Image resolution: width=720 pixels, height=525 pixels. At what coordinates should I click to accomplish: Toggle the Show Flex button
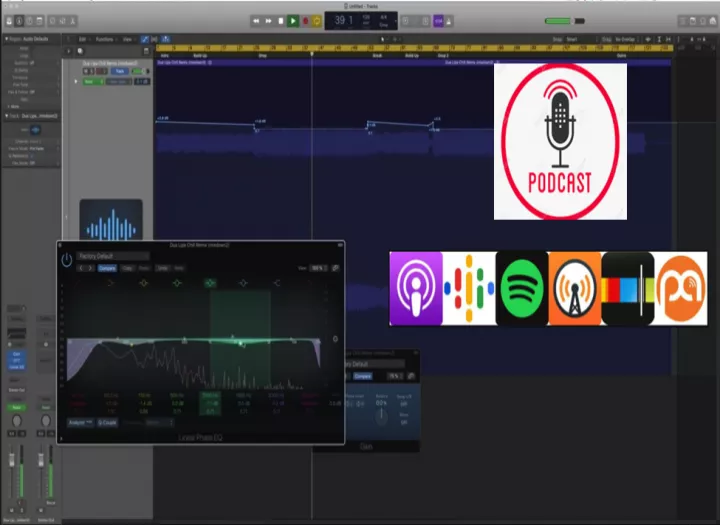pyautogui.click(x=155, y=39)
